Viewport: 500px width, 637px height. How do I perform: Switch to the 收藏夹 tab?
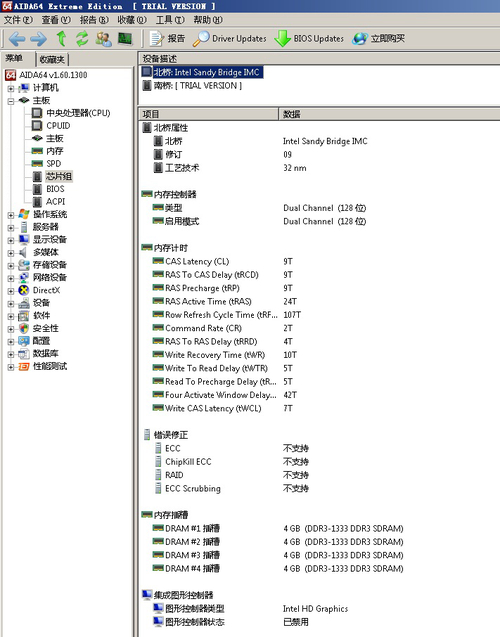(x=52, y=59)
